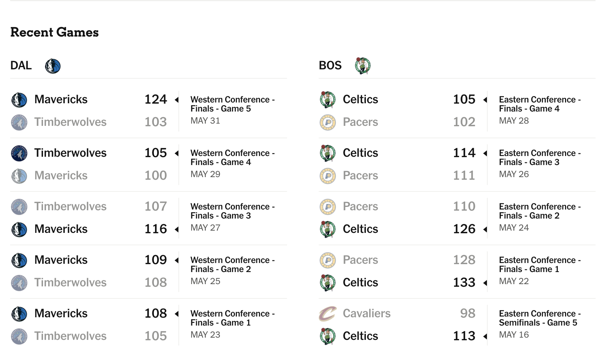The width and height of the screenshot is (608, 364).
Task: Open Eastern Conference Finals - Game 4 details
Action: click(540, 104)
